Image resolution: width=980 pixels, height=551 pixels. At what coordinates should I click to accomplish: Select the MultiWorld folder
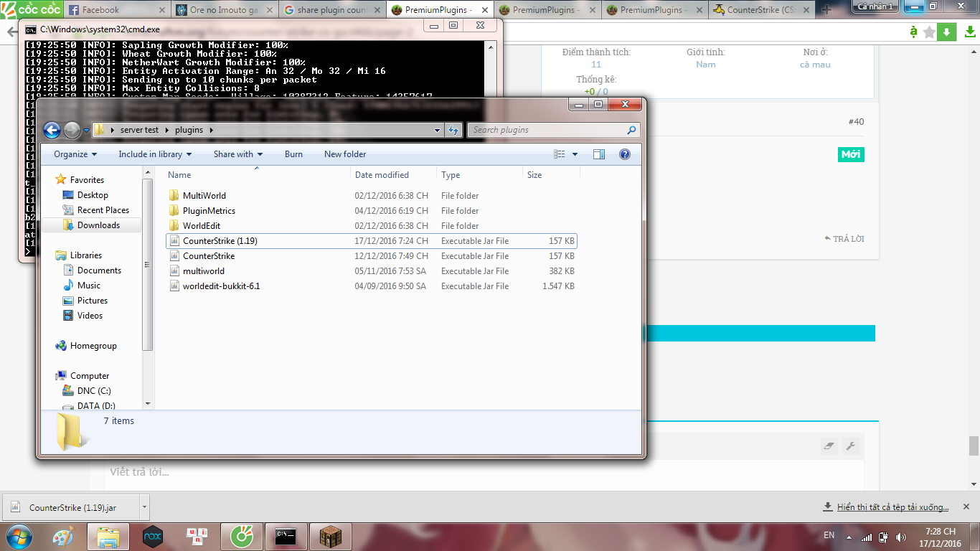pyautogui.click(x=204, y=196)
